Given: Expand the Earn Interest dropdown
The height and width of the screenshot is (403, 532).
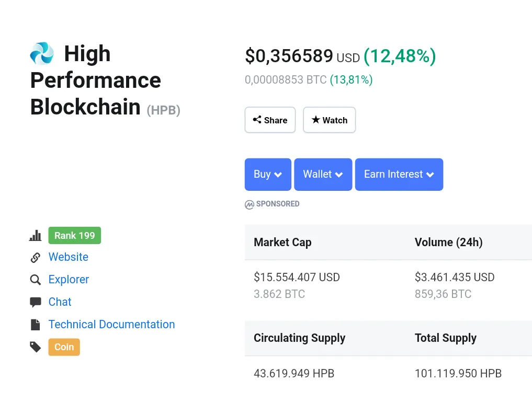Looking at the screenshot, I should point(399,174).
